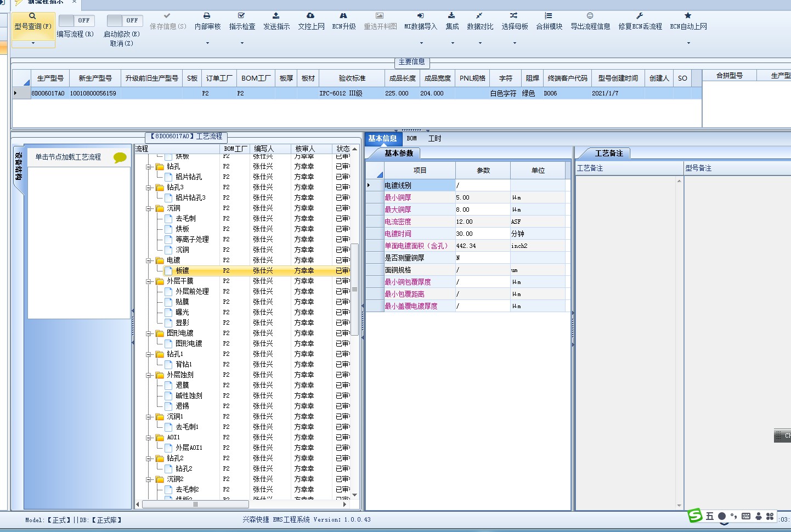This screenshot has width=791, height=532.
Task: Open dropdown arrow under 数据对比
Action: click(480, 43)
